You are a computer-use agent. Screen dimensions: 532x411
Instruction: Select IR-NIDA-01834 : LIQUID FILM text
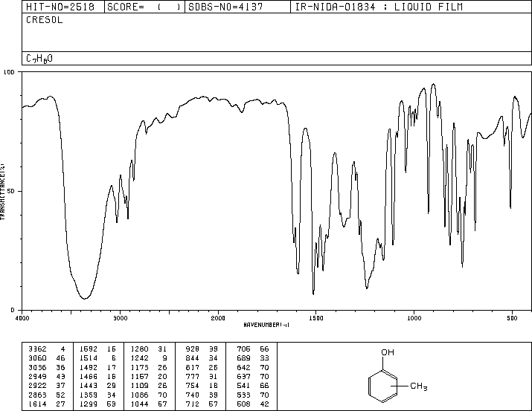click(x=379, y=7)
